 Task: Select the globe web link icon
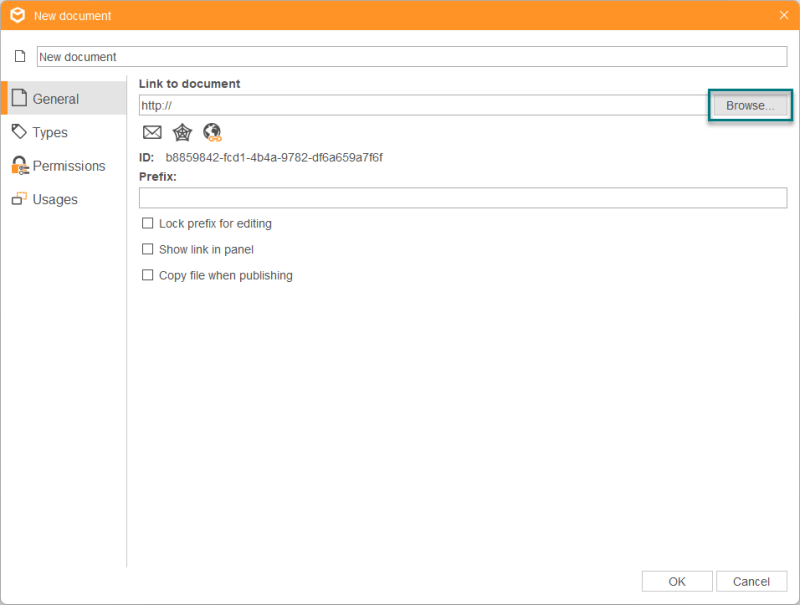pyautogui.click(x=210, y=131)
